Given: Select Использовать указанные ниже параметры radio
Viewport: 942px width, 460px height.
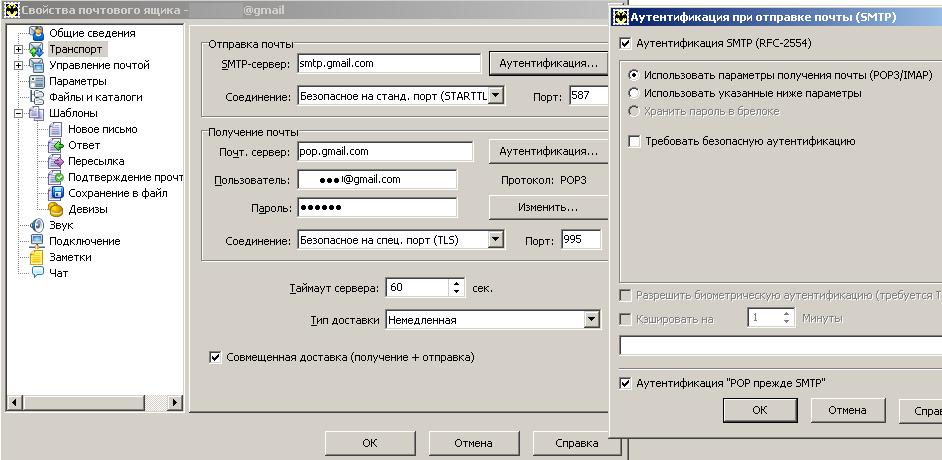Looking at the screenshot, I should pos(634,93).
